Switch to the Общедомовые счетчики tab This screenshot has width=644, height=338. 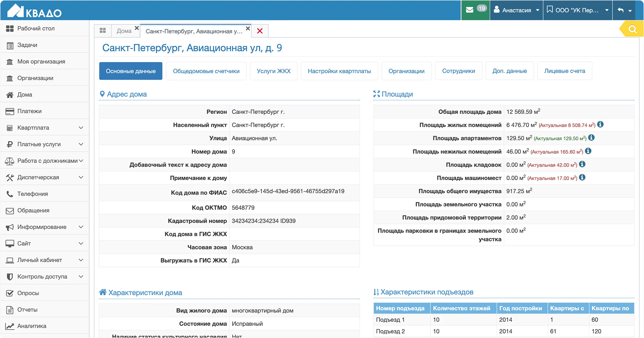click(x=206, y=71)
